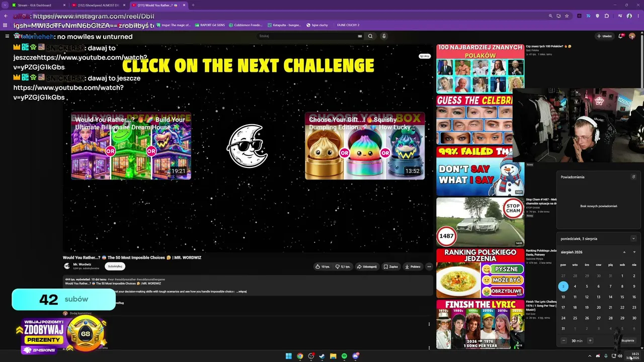This screenshot has height=362, width=644.
Task: Open the Stop Cham #1487 video thumbnail
Action: tap(480, 222)
